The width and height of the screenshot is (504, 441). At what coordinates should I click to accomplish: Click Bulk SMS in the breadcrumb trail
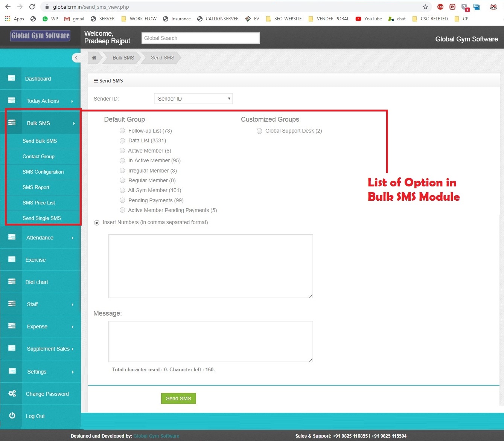[123, 57]
